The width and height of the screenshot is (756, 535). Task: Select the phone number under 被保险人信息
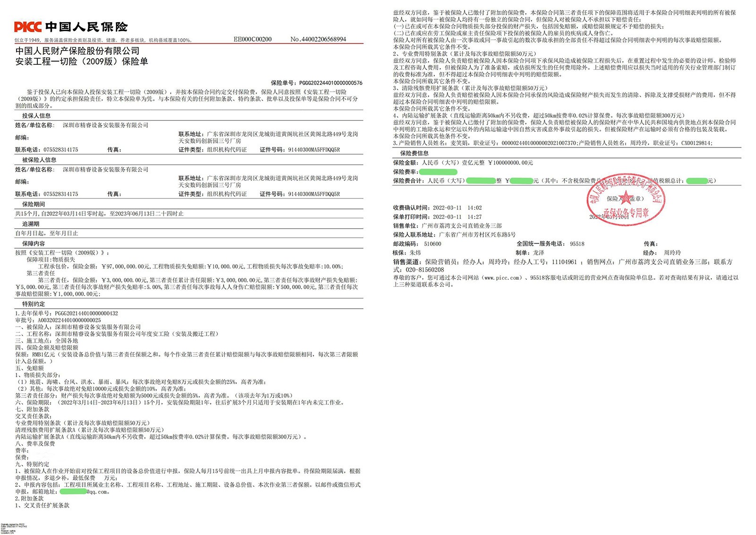(x=60, y=194)
